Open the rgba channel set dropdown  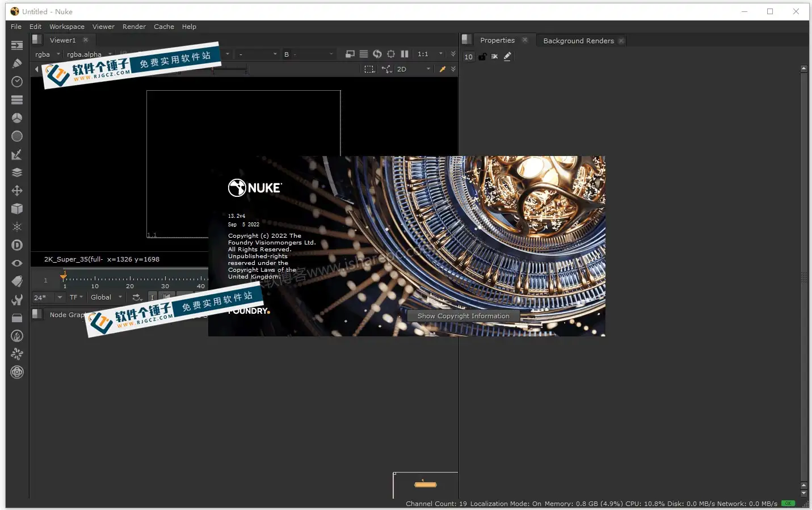click(x=47, y=54)
